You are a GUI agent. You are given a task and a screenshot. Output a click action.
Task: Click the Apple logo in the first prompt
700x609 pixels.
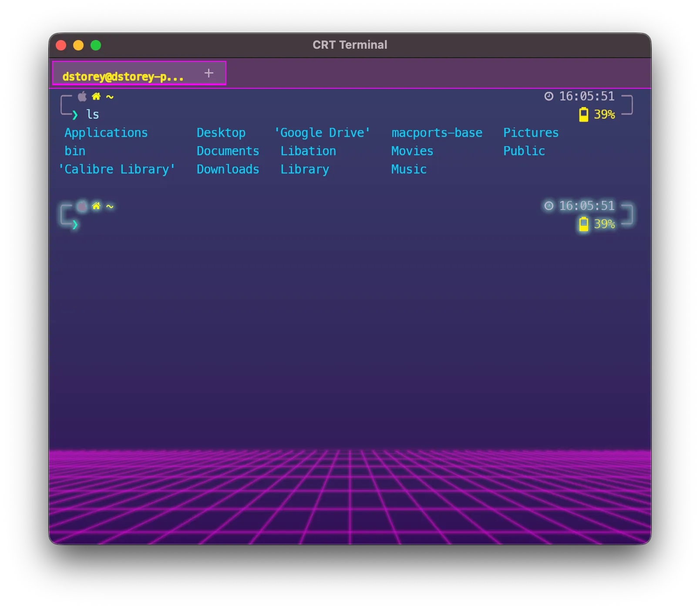82,96
